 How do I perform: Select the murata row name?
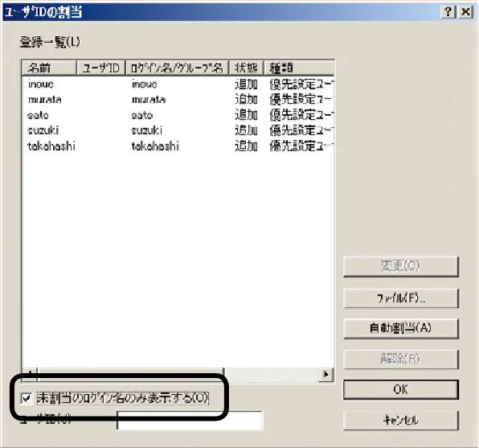(44, 100)
